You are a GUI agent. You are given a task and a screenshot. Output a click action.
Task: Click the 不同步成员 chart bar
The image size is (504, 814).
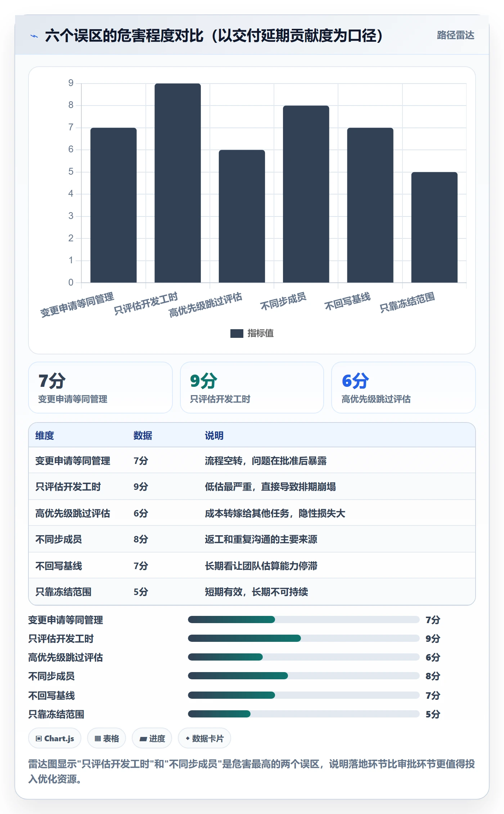pos(306,194)
